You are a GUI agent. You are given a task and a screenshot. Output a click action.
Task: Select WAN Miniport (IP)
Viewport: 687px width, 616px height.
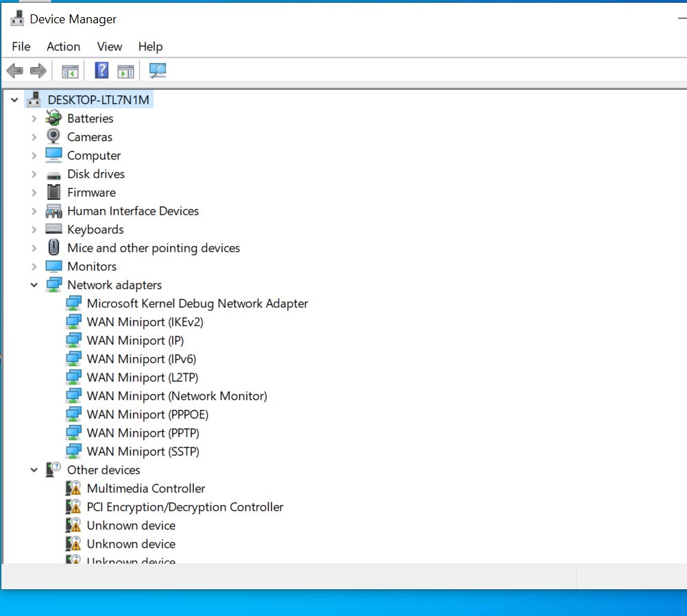pyautogui.click(x=135, y=340)
